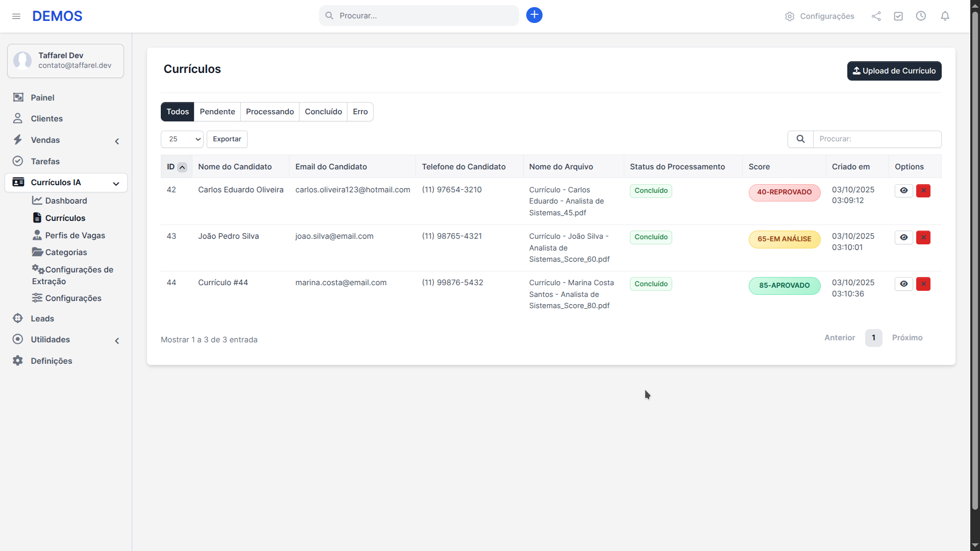This screenshot has height=551, width=980.
Task: Collapse the Currículos IA menu
Action: 116,184
